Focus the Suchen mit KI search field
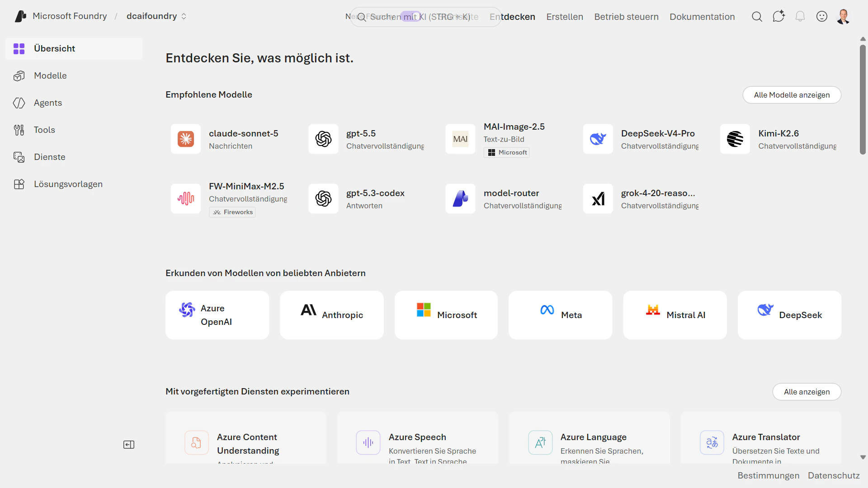This screenshot has width=868, height=488. (x=425, y=17)
